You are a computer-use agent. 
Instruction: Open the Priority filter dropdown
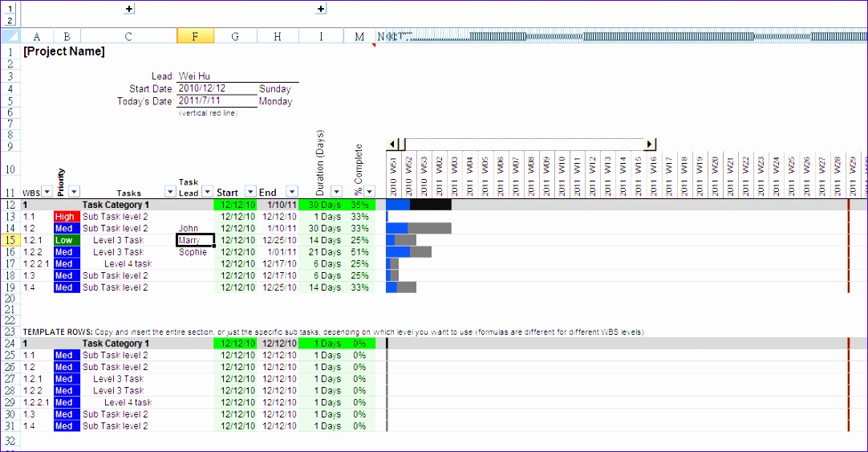[x=74, y=192]
